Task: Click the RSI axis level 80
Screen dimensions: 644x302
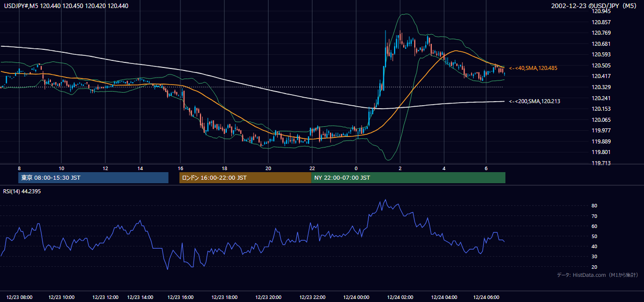Action: (594, 206)
